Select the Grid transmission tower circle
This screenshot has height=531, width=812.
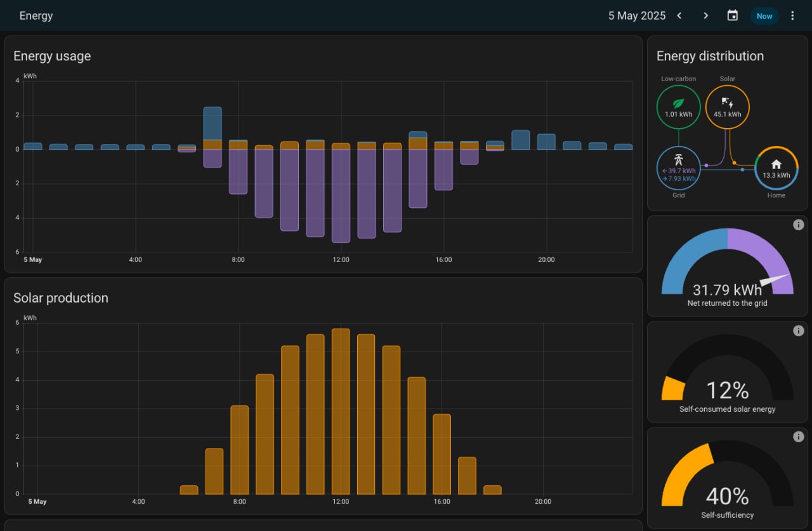(x=678, y=169)
